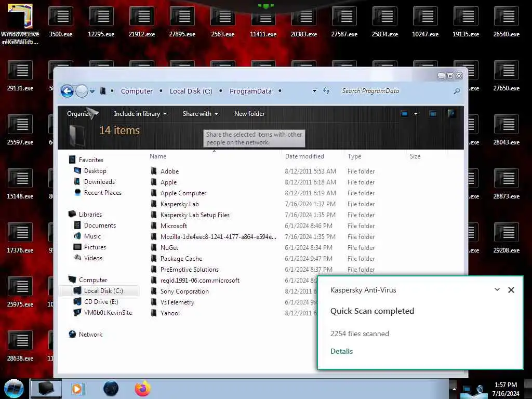532x399 pixels.
Task: Click the greyed Forward navigation button
Action: pyautogui.click(x=82, y=91)
